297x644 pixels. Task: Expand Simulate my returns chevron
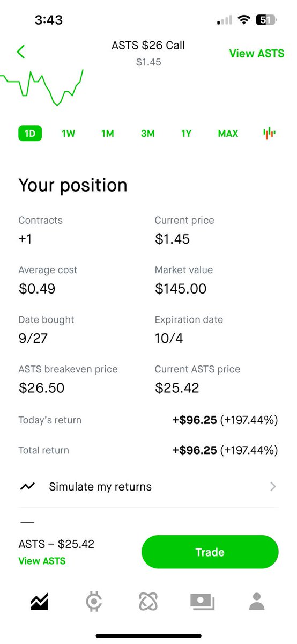pos(273,487)
